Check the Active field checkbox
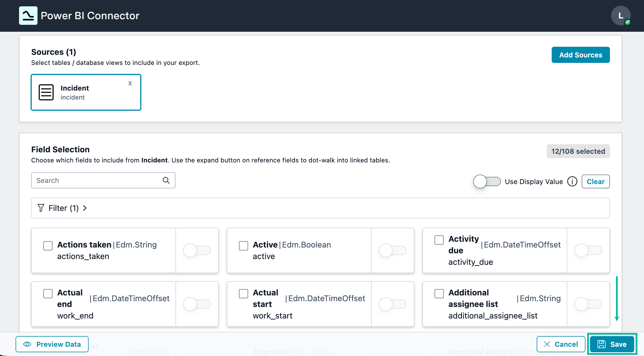The width and height of the screenshot is (644, 356). click(244, 246)
